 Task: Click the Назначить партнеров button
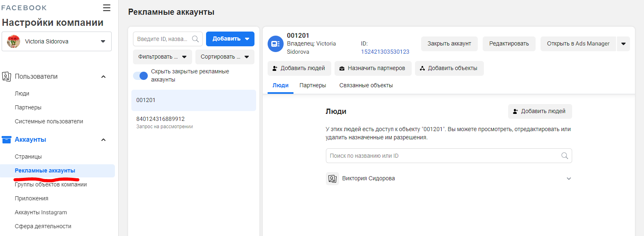click(372, 68)
